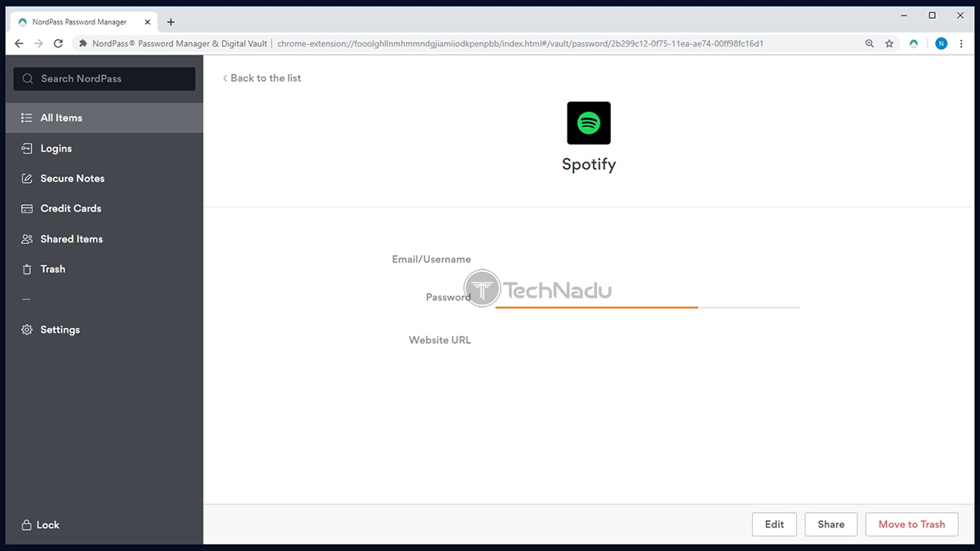The width and height of the screenshot is (980, 551).
Task: Open the zoom magnifier in address bar
Action: 870,44
